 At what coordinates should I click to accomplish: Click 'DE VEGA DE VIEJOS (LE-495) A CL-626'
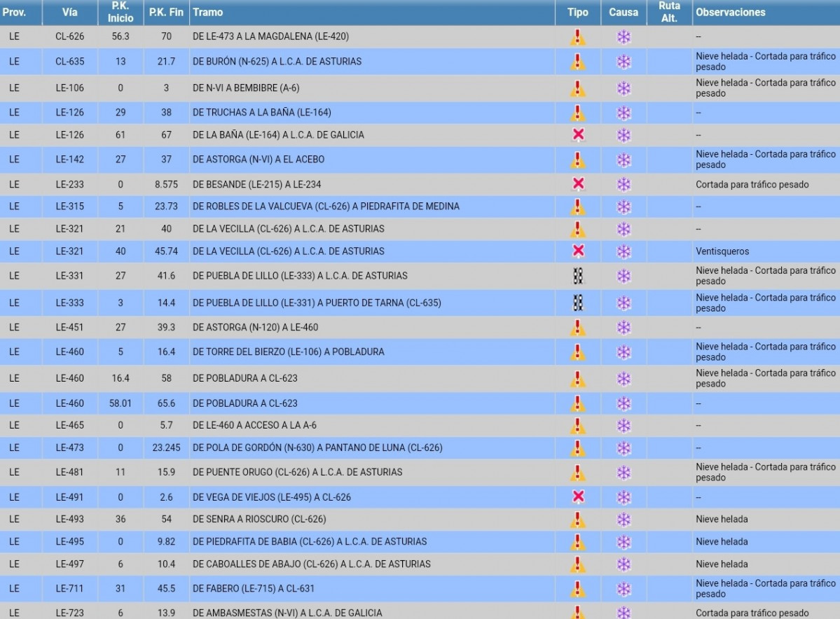click(x=272, y=497)
